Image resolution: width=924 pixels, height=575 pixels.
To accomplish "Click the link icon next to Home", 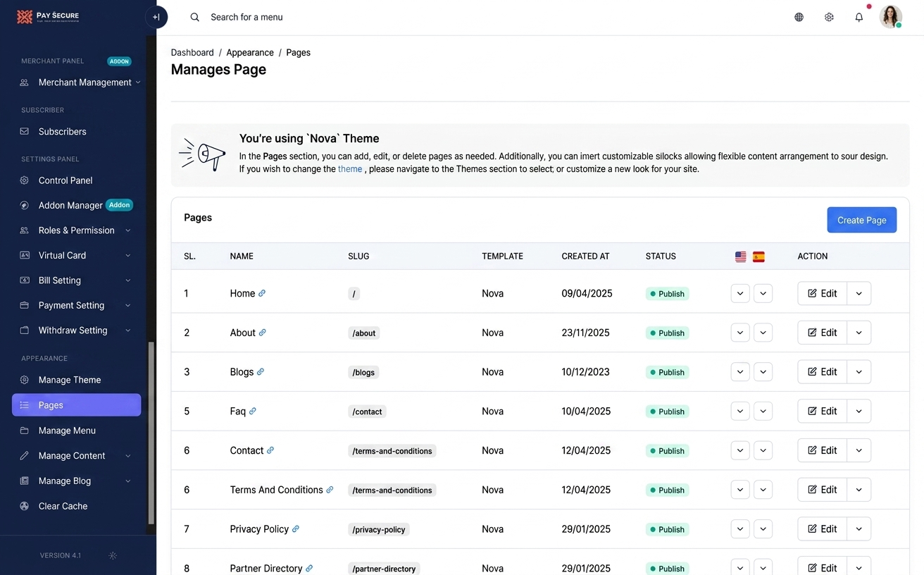I will [x=262, y=293].
